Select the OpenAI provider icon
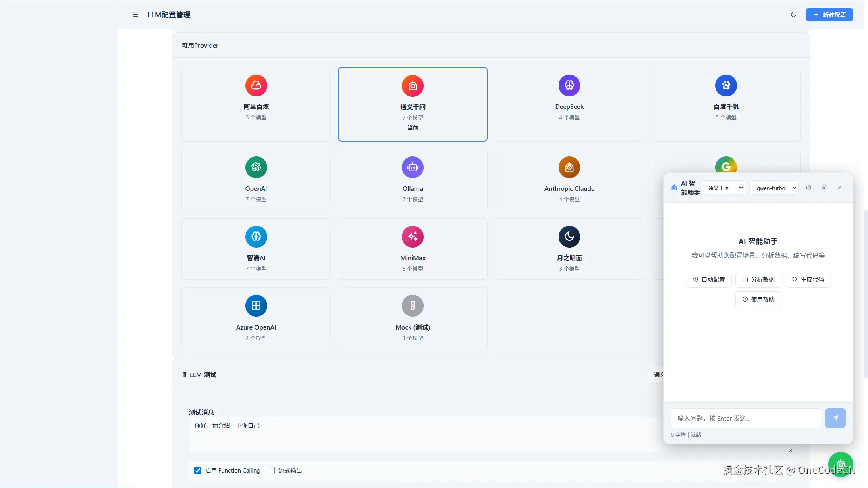Image resolution: width=868 pixels, height=488 pixels. [x=256, y=167]
